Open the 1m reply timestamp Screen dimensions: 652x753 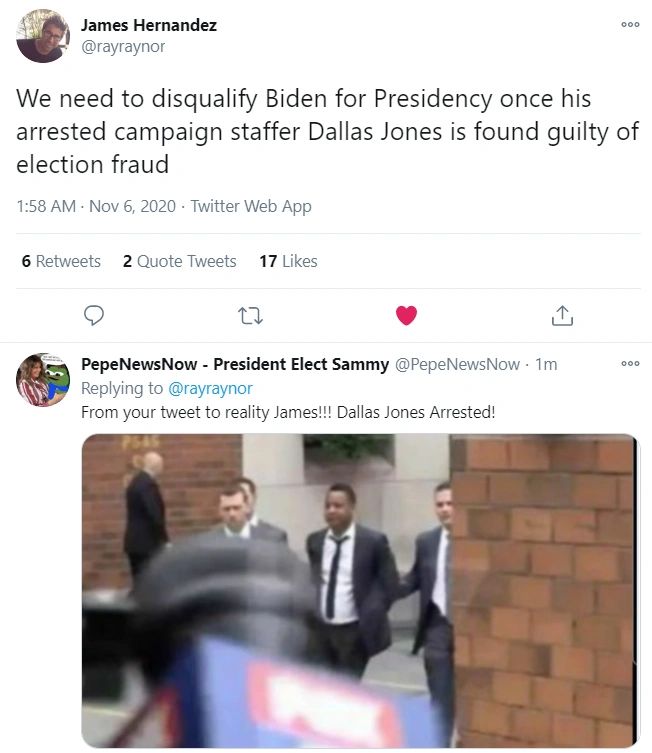click(546, 365)
